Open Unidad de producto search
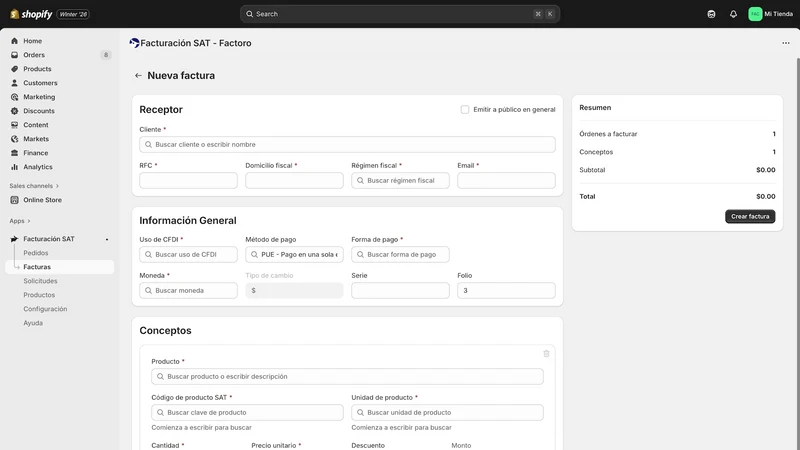 [x=447, y=412]
